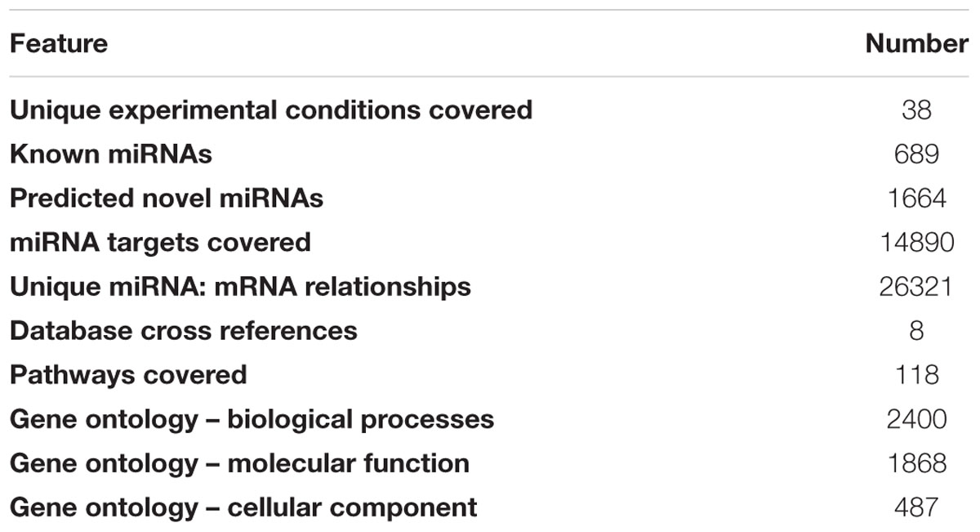
Task: Select the number 1664
Action: coord(916,198)
